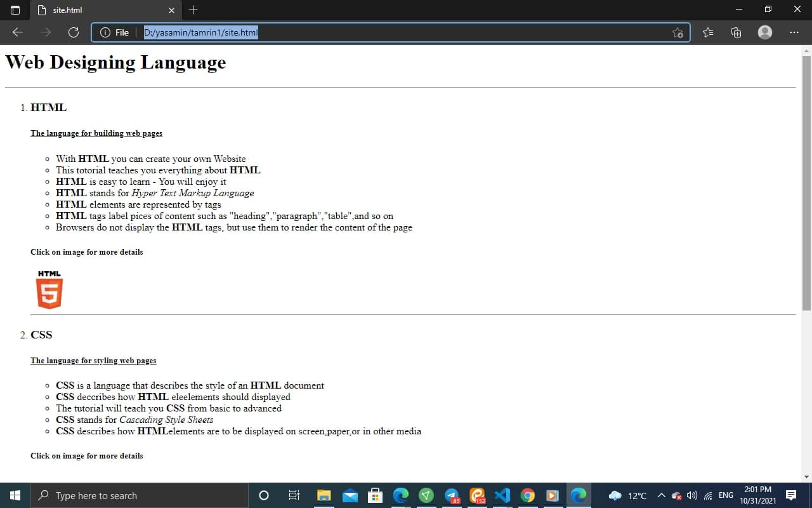Viewport: 812px width, 508px height.
Task: Open the clock showing 2:01 PM
Action: 757,495
